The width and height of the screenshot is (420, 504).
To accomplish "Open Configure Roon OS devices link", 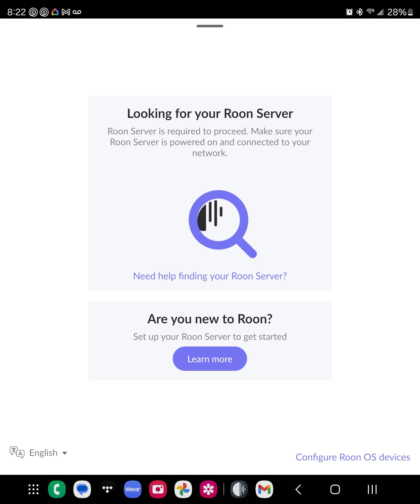I will (353, 457).
